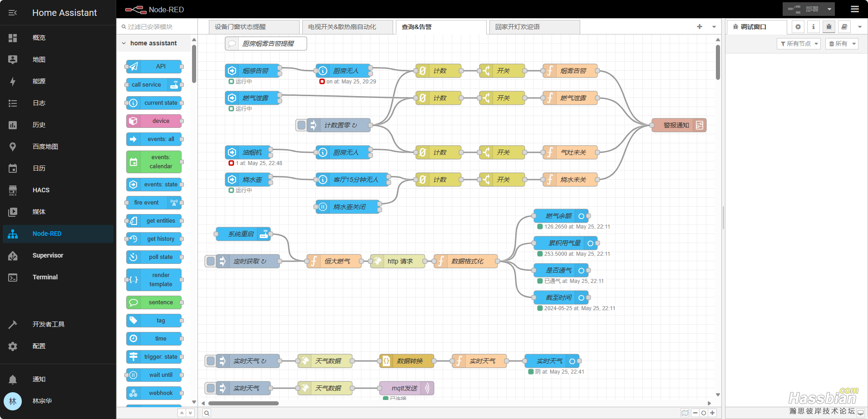Toggle the 燃气余额 sensor node button
This screenshot has height=419, width=868.
coord(582,216)
